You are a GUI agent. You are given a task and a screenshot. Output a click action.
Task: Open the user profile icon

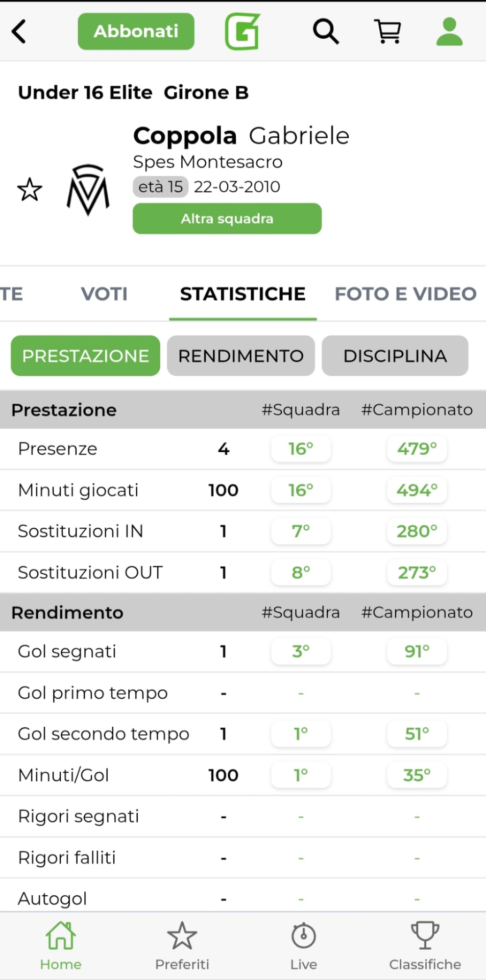tap(449, 32)
